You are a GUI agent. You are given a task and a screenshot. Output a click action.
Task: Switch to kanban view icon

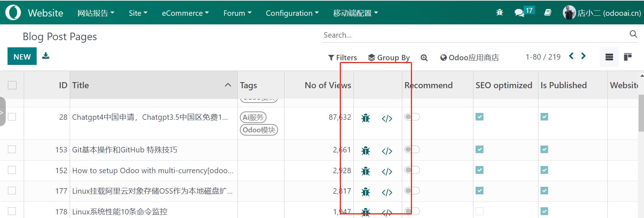point(627,57)
